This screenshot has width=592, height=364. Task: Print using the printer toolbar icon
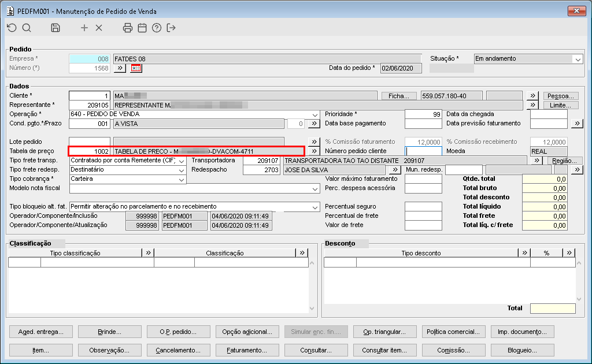128,28
